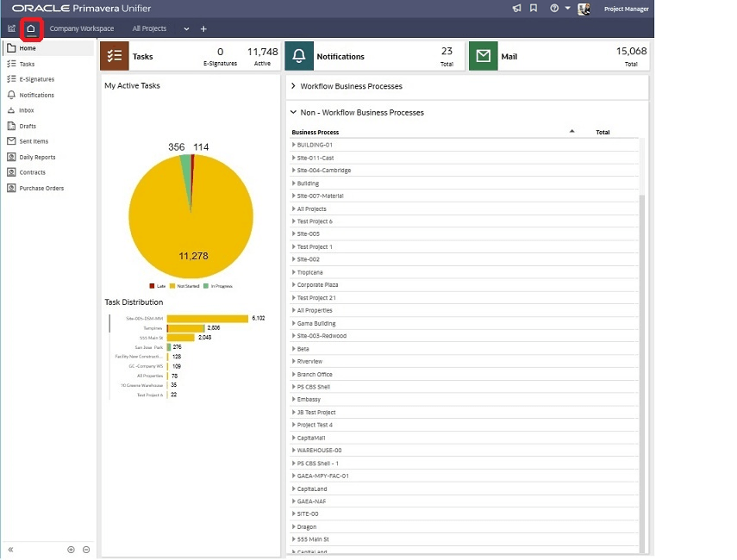Collapse the left navigation with the double-chevron
Screen dimensions: 737x560
click(10, 549)
